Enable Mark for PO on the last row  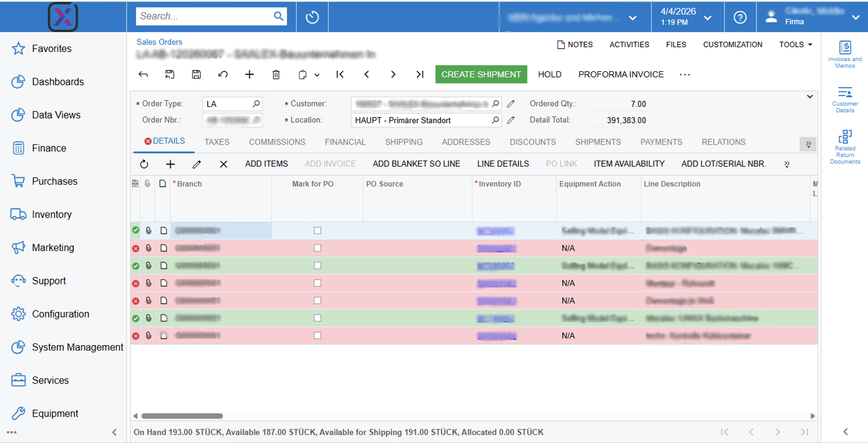317,335
